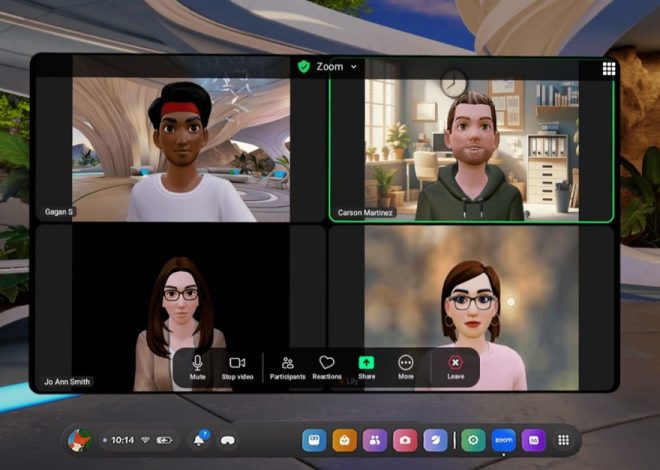Image resolution: width=660 pixels, height=470 pixels.
Task: Select Jo Ann Smith's video tile
Action: [181, 309]
